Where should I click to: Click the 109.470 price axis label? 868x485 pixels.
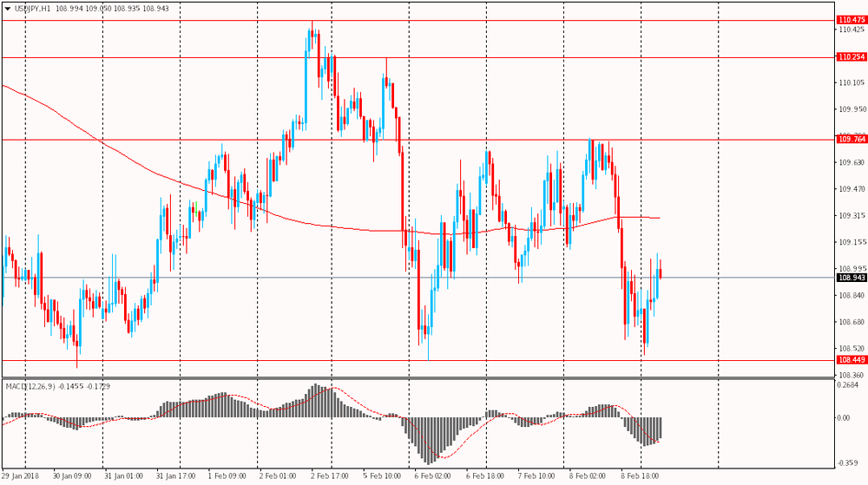pos(852,189)
